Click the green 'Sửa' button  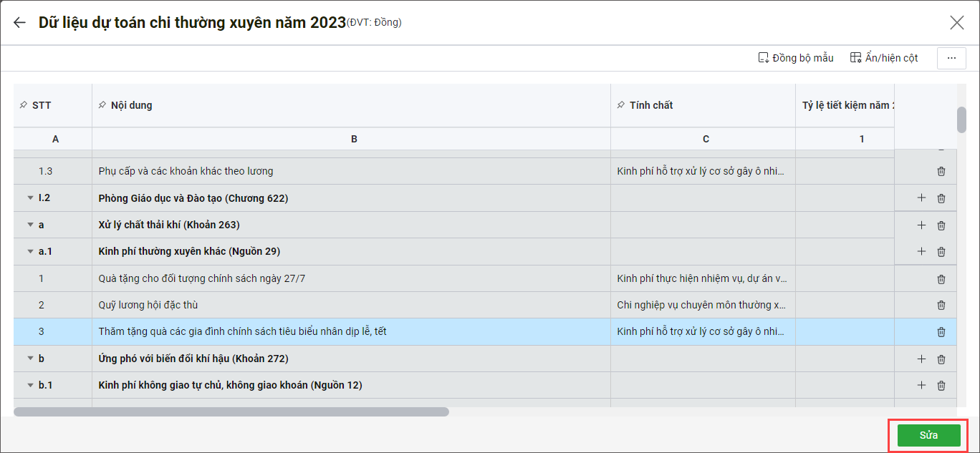point(928,435)
